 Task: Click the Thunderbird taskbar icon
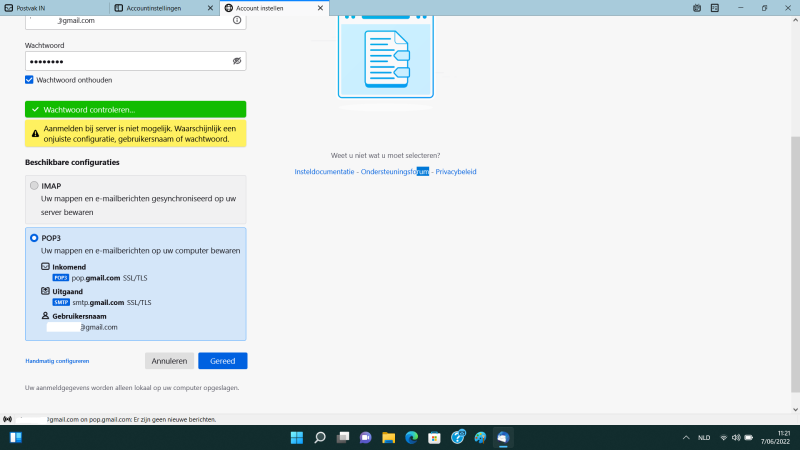click(503, 438)
